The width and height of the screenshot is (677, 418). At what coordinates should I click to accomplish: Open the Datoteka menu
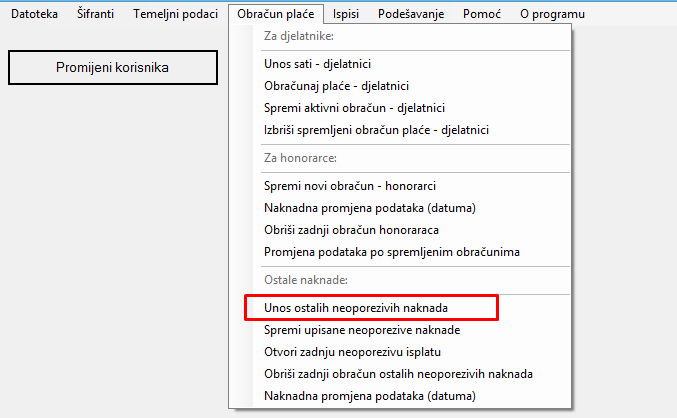coord(35,15)
